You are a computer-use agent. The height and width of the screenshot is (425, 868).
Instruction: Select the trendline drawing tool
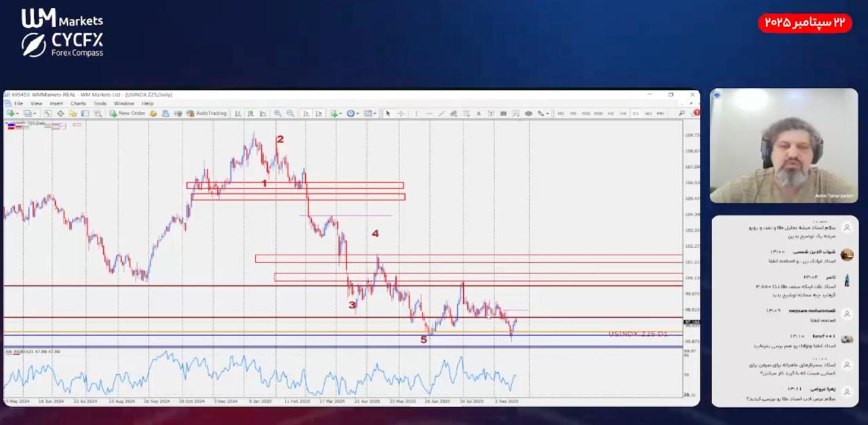(x=441, y=114)
